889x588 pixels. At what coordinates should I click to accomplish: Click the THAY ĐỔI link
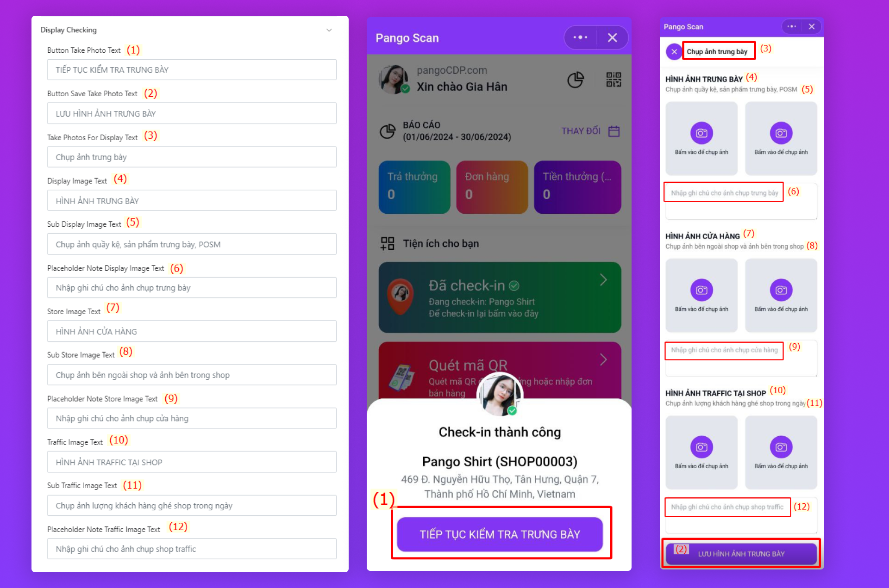(x=581, y=131)
